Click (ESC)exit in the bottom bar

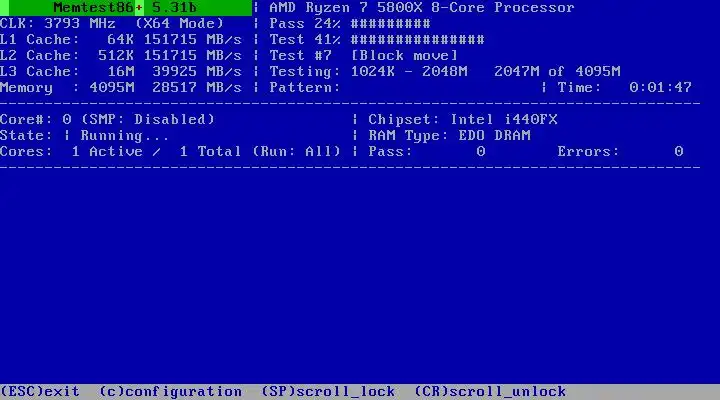click(40, 392)
